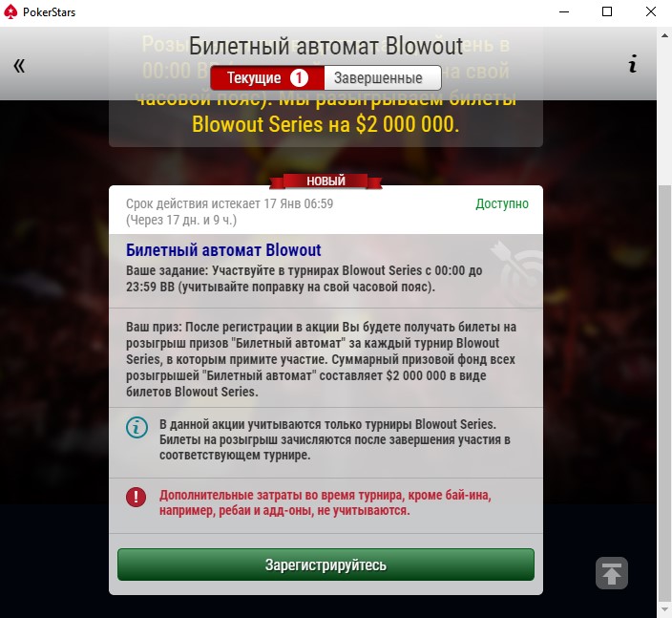
Task: Click the НОВЫЙ ribbon banner
Action: point(325,181)
